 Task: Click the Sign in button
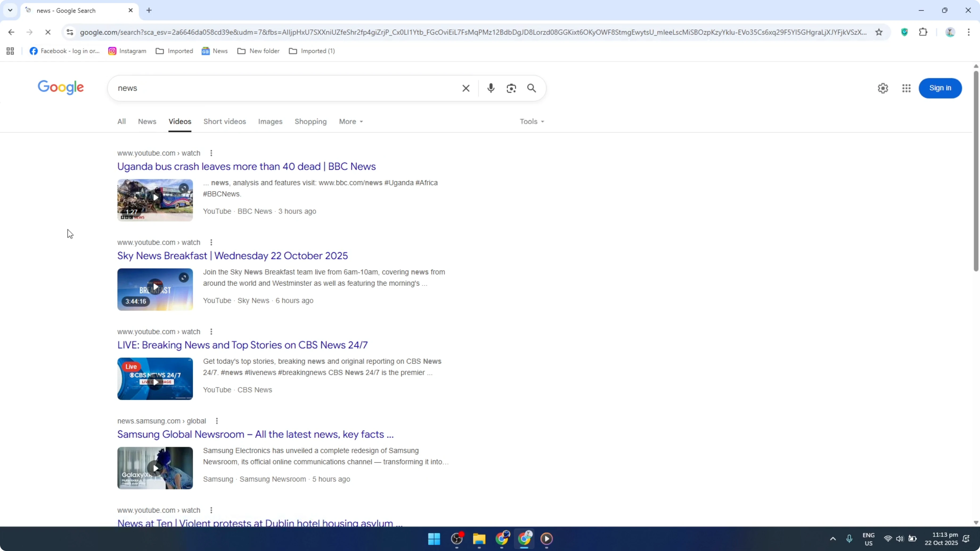pos(940,88)
